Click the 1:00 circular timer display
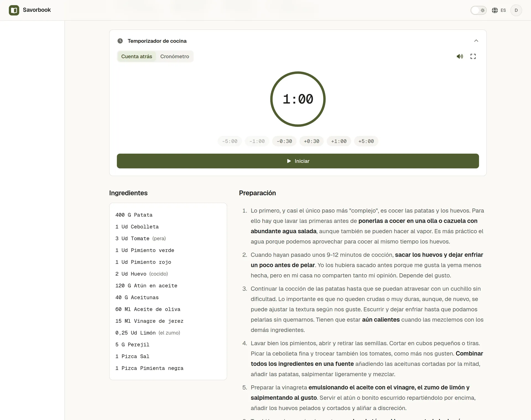Viewport: 531px width, 420px height. 298,99
